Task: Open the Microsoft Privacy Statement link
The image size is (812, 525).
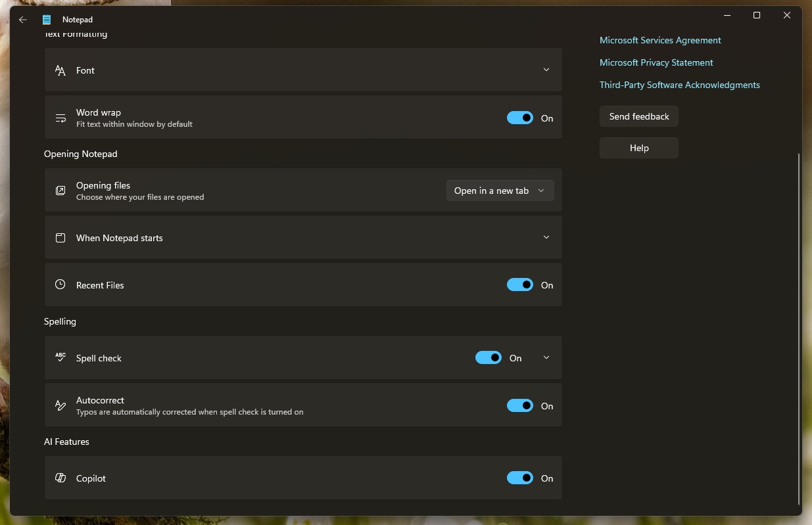Action: tap(656, 62)
